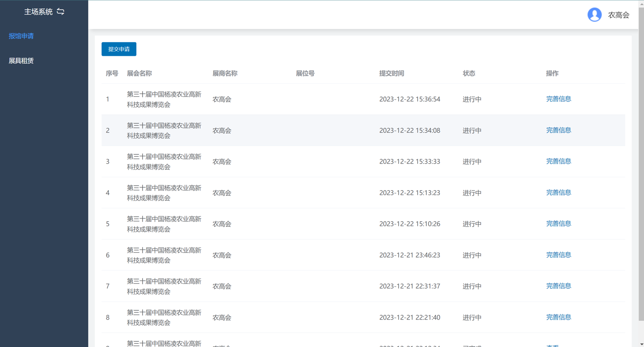Click the 提交时间 column header
644x347 pixels.
391,73
